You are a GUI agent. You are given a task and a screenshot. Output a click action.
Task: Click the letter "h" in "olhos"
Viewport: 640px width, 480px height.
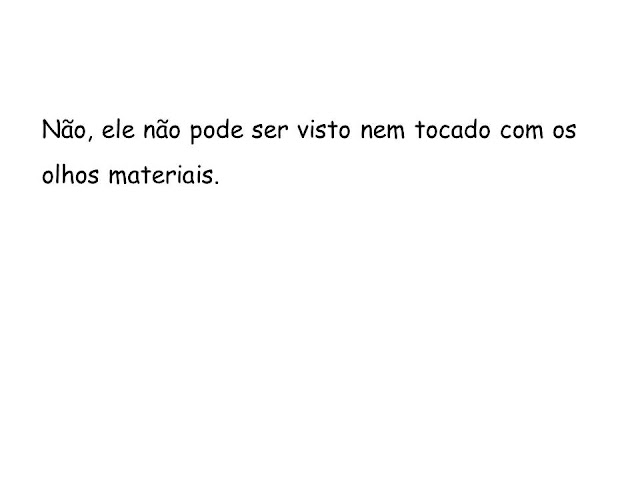67,174
